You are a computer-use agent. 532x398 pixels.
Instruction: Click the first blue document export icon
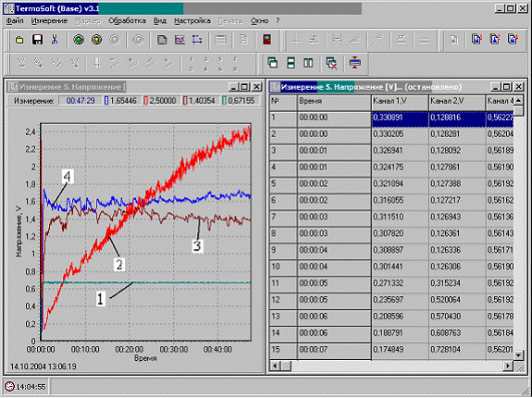[476, 40]
